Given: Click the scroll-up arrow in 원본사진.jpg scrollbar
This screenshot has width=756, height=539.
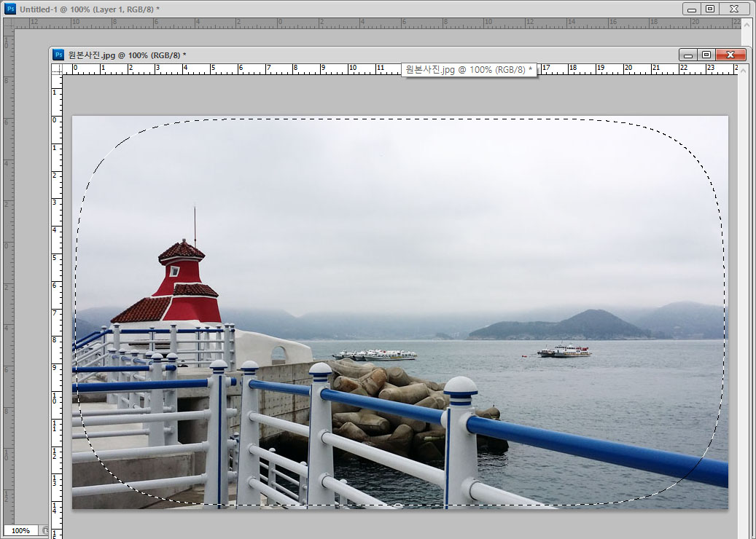Looking at the screenshot, I should tap(742, 71).
